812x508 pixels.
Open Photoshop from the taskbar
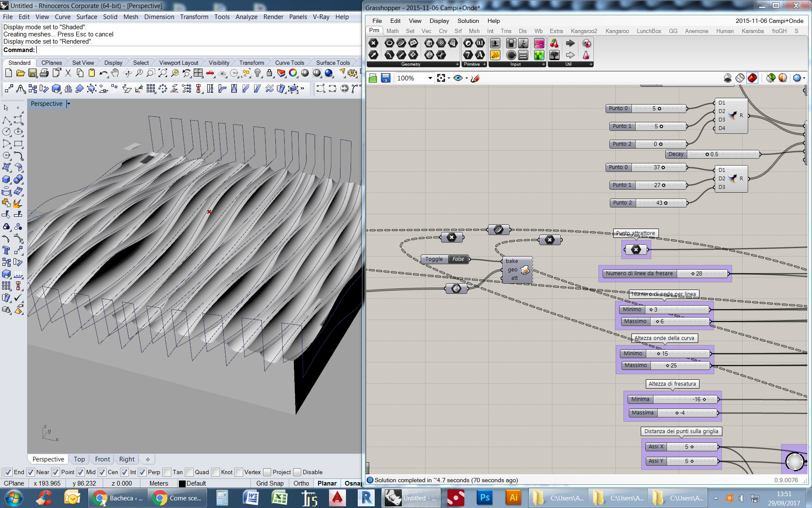point(485,498)
